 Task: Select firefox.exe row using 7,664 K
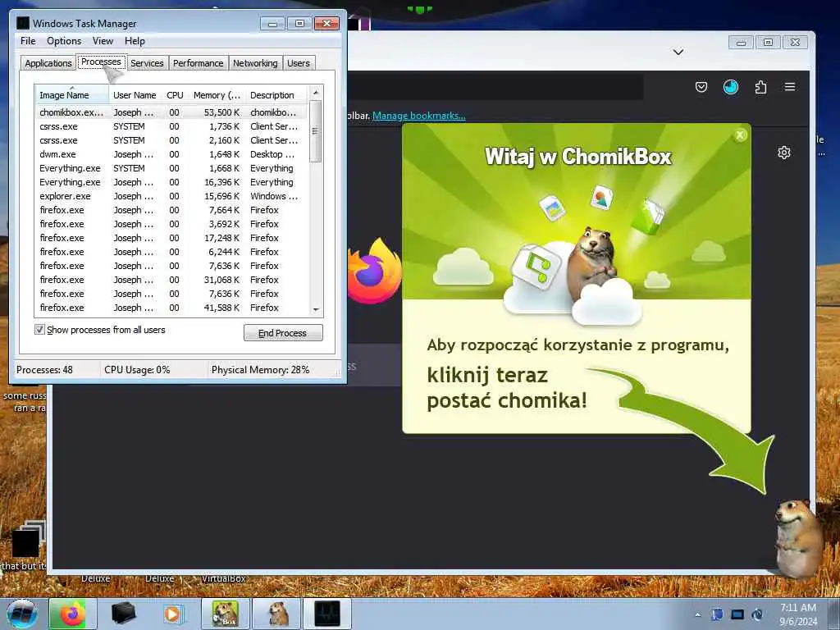coord(172,210)
